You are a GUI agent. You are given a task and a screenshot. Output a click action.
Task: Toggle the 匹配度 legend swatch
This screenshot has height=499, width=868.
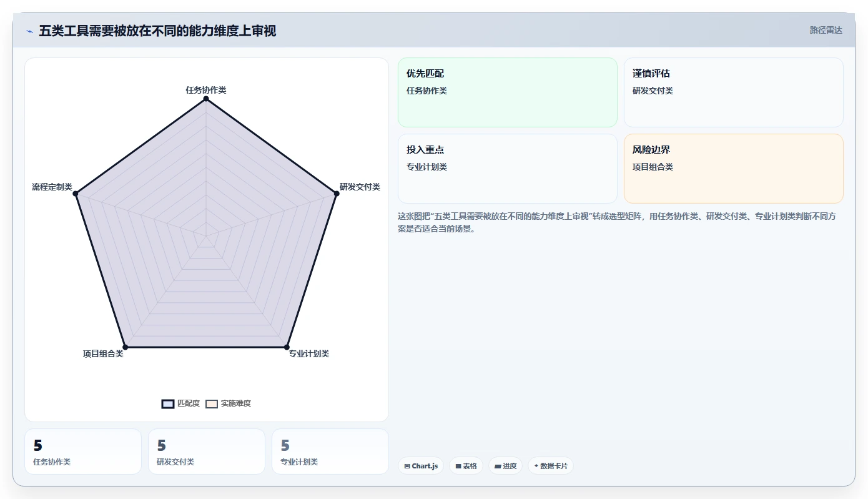click(x=167, y=403)
